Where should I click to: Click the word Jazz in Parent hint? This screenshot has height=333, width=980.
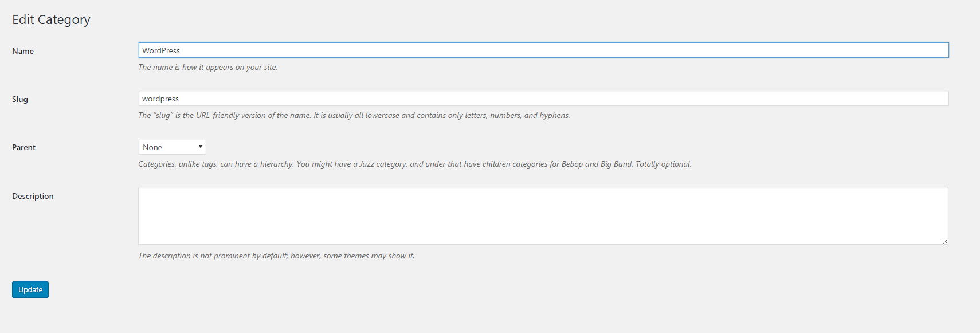pos(367,164)
